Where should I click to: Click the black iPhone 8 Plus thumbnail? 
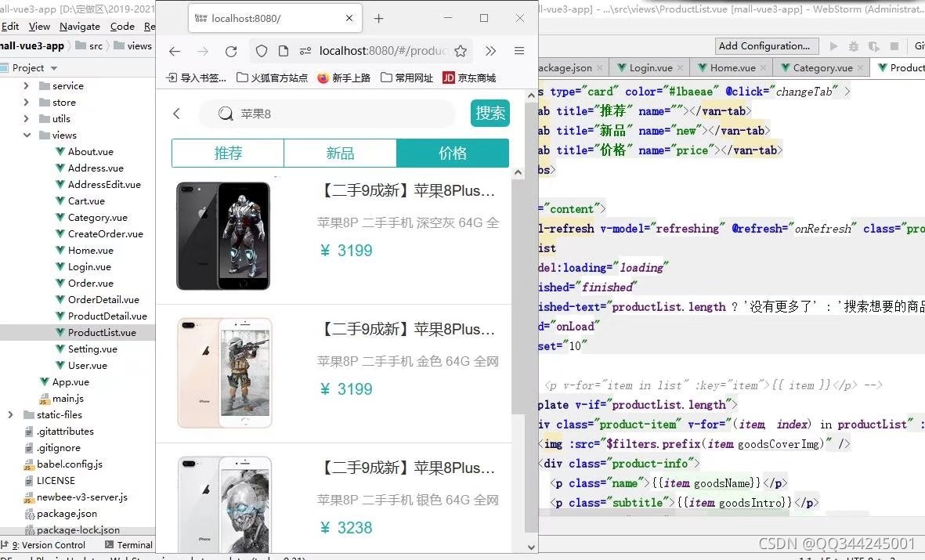223,236
